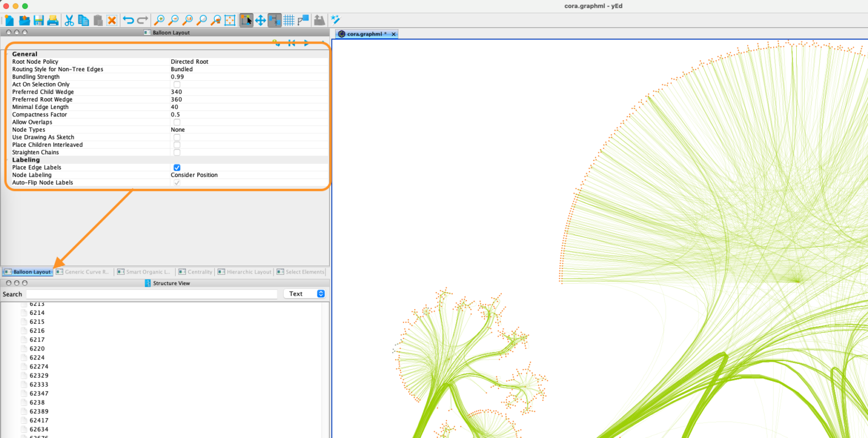Activate the Edit Mode cursor tool
The width and height of the screenshot is (868, 438).
click(246, 20)
